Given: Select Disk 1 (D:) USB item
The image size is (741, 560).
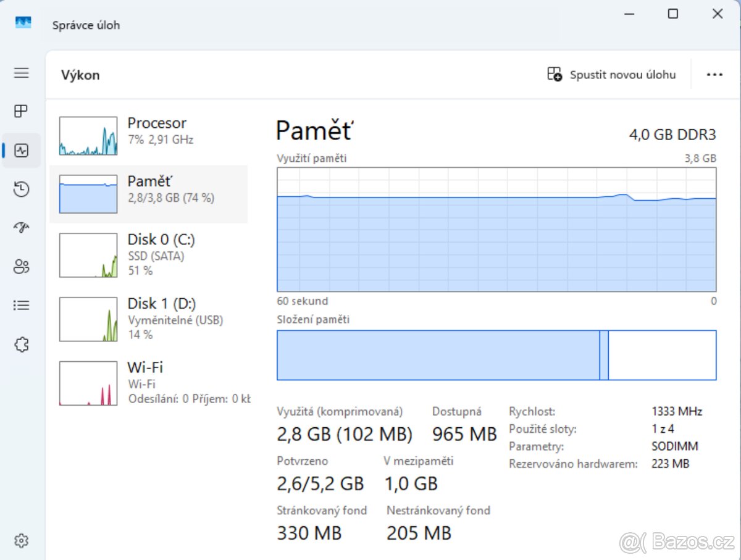Looking at the screenshot, I should pos(148,319).
